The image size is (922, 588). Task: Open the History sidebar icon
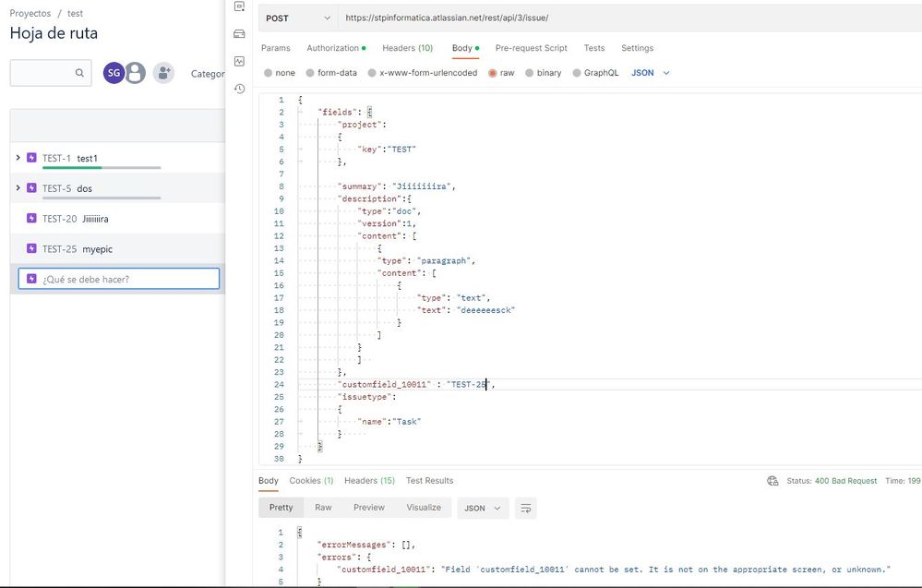(x=239, y=89)
